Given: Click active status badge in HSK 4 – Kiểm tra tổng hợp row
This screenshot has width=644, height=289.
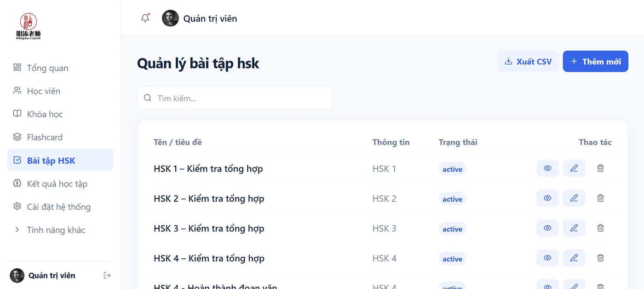Looking at the screenshot, I should pyautogui.click(x=452, y=259).
